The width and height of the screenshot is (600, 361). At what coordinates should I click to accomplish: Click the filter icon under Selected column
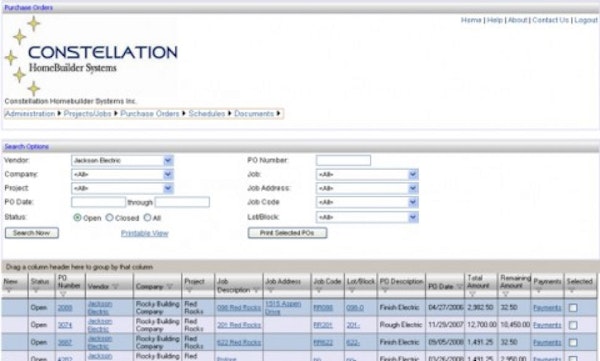[572, 291]
